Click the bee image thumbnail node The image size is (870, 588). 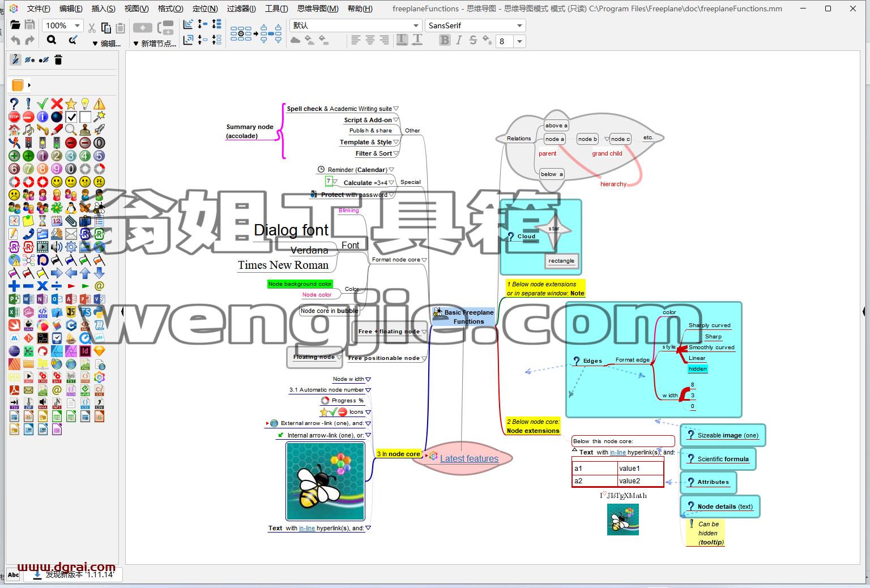click(325, 481)
